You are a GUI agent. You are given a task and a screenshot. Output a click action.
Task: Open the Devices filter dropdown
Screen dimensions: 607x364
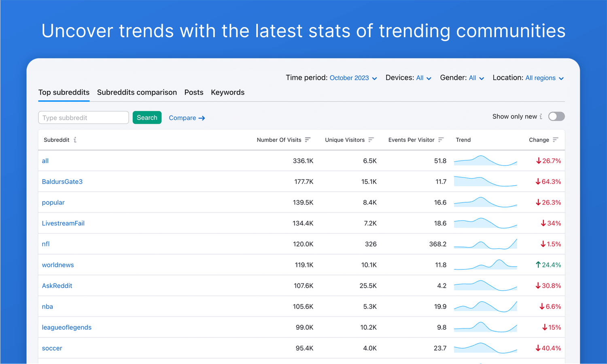point(424,78)
